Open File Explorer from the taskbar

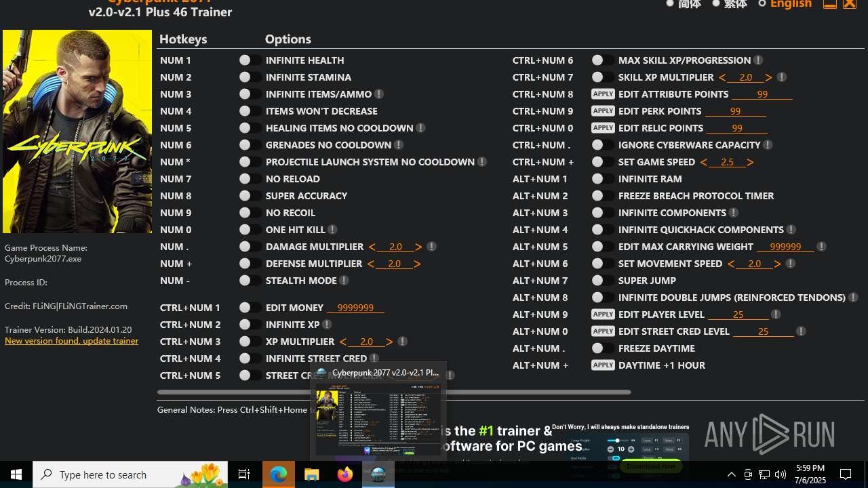[x=312, y=474]
